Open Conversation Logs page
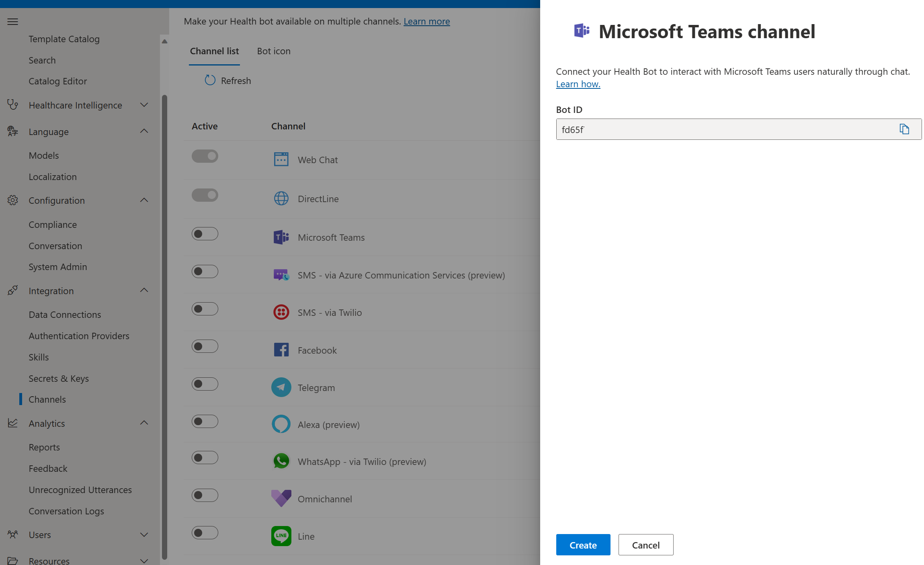The image size is (924, 565). 66,511
